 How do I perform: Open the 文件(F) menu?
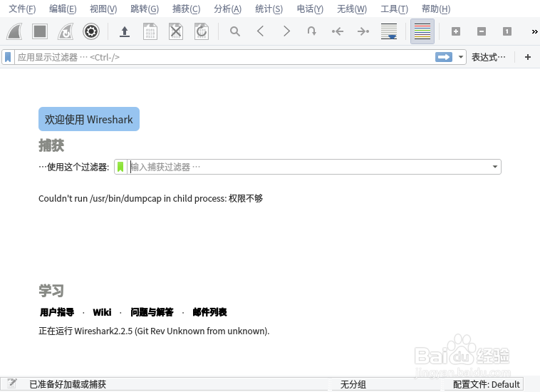[x=22, y=9]
